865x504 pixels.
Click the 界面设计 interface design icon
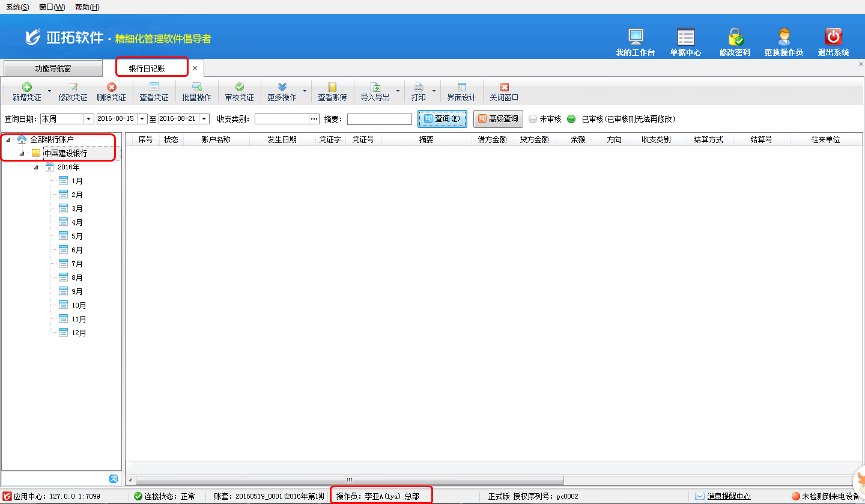[x=461, y=88]
